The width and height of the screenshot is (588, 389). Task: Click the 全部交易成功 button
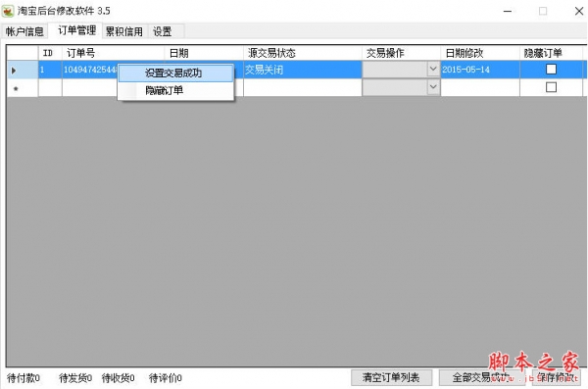pyautogui.click(x=482, y=377)
